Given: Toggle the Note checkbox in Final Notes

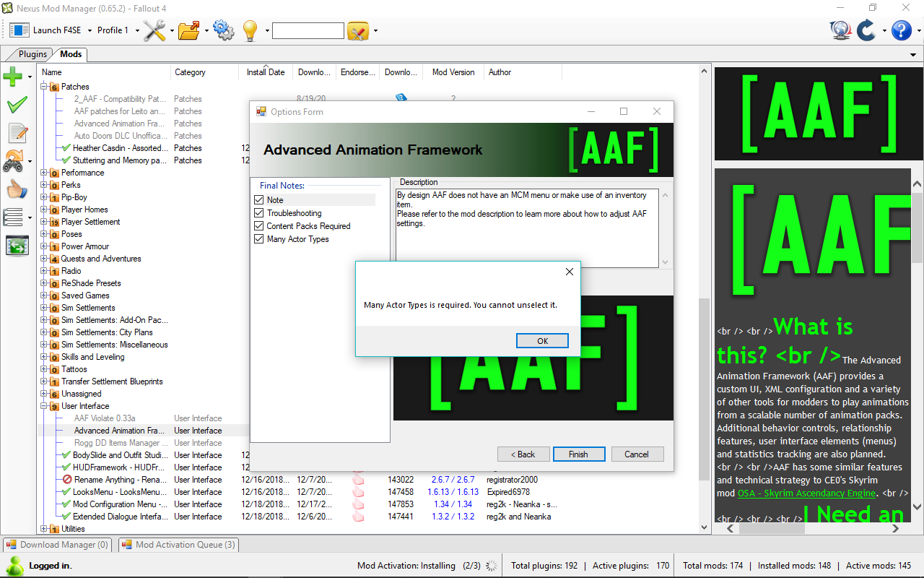Looking at the screenshot, I should point(258,199).
